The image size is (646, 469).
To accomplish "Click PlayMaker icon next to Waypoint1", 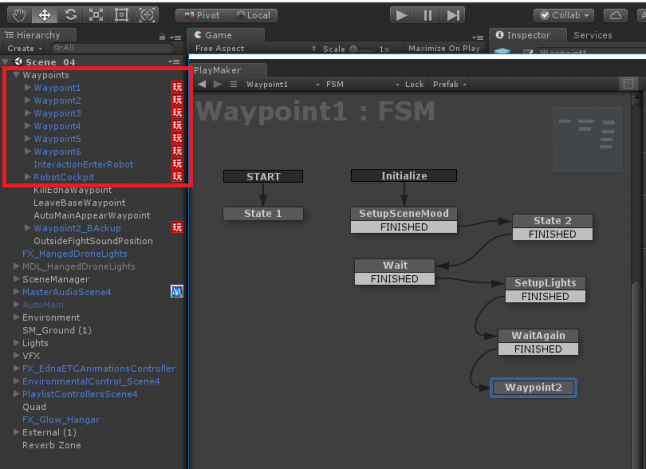I will click(177, 88).
